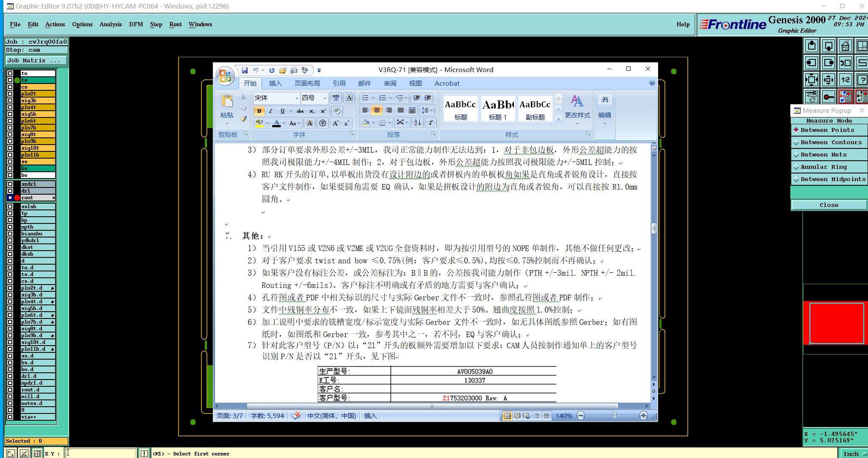Image resolution: width=868 pixels, height=458 pixels.
Task: Click the strikethrough abc icon in Word
Action: click(300, 111)
